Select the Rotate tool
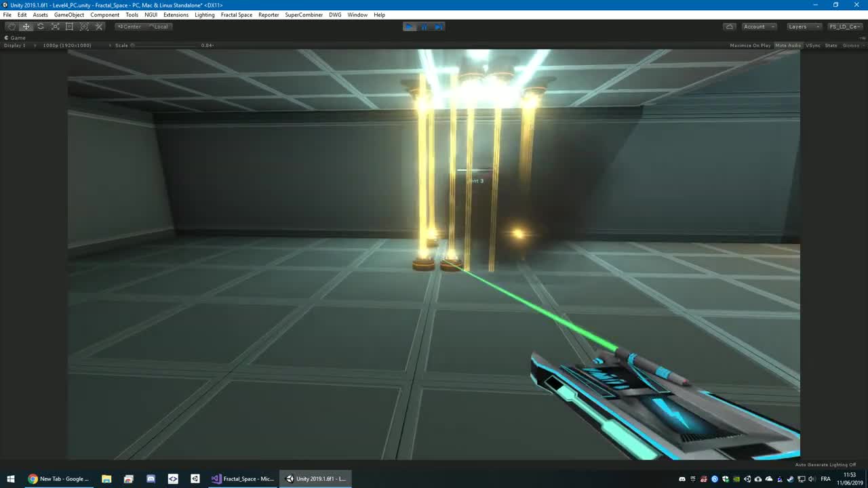The image size is (868, 488). [41, 26]
